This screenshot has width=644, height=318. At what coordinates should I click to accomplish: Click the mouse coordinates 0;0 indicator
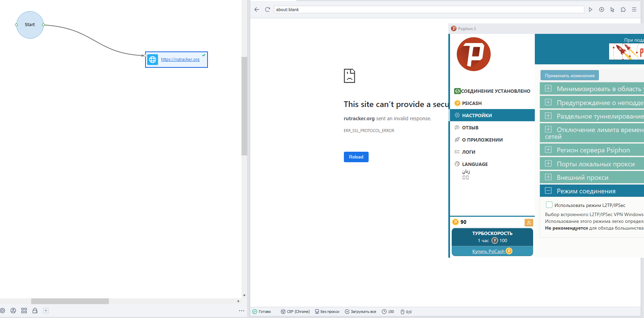(x=406, y=312)
